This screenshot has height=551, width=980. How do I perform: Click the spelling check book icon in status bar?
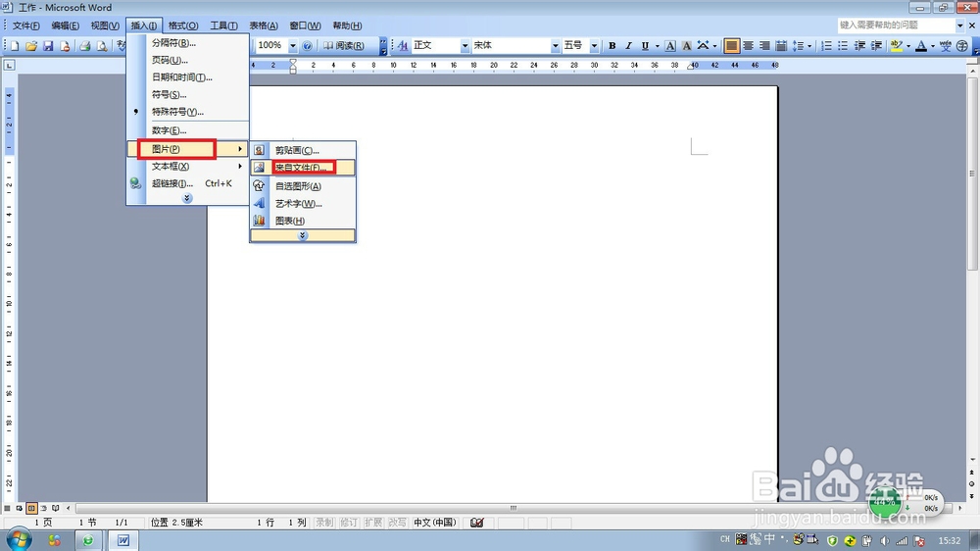[x=477, y=523]
